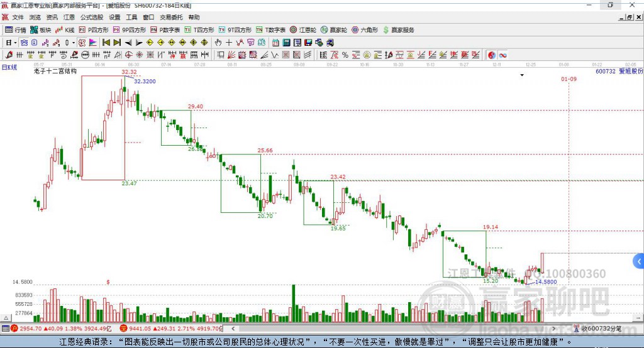Select the percent % tool
The width and height of the screenshot is (644, 348).
point(345,55)
